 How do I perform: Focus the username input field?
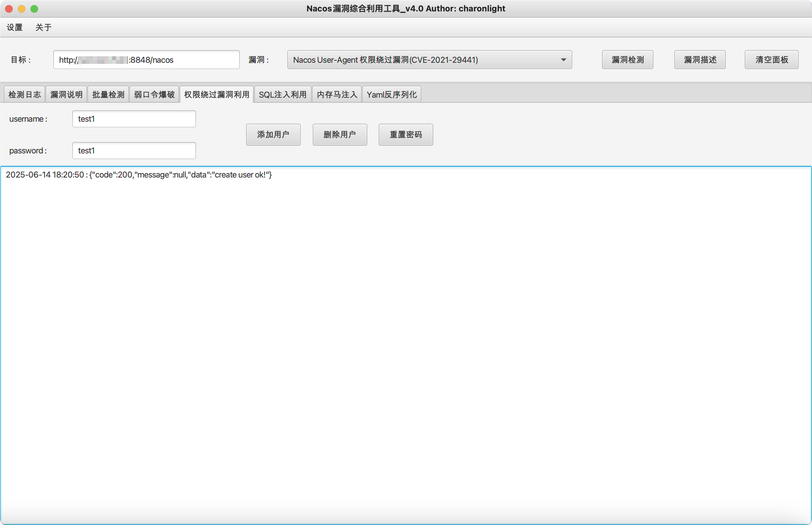(x=134, y=119)
